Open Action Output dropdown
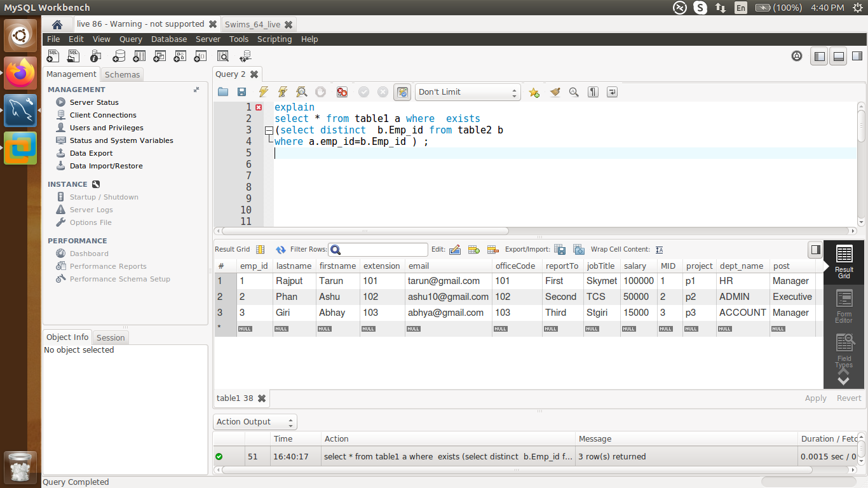Screen dimensions: 868x488 tap(255, 422)
